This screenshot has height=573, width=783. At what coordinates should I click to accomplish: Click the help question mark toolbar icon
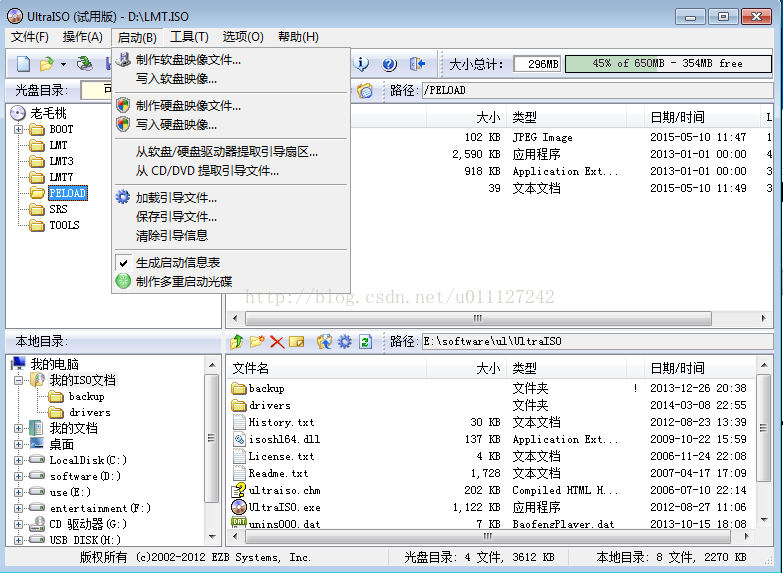click(x=389, y=64)
